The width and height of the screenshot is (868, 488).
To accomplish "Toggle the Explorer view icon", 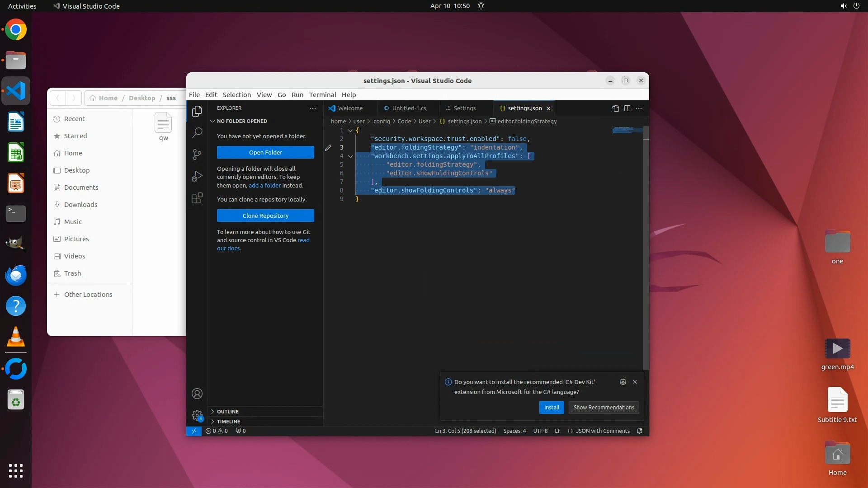I will (197, 111).
